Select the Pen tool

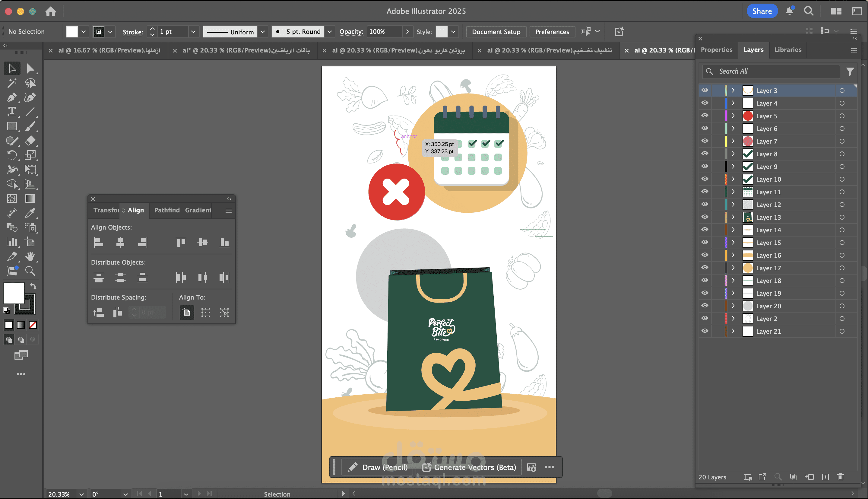[x=12, y=97]
